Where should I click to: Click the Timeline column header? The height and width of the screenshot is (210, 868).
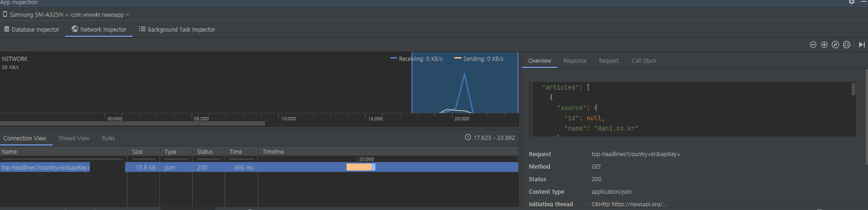pyautogui.click(x=388, y=151)
